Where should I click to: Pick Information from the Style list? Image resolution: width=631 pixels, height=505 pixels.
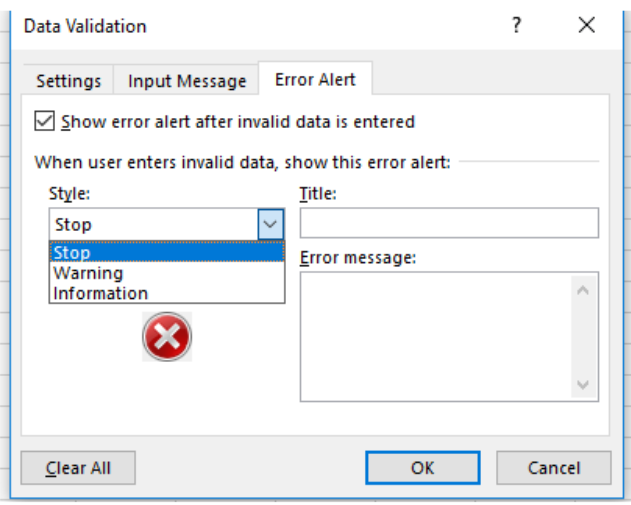click(167, 293)
